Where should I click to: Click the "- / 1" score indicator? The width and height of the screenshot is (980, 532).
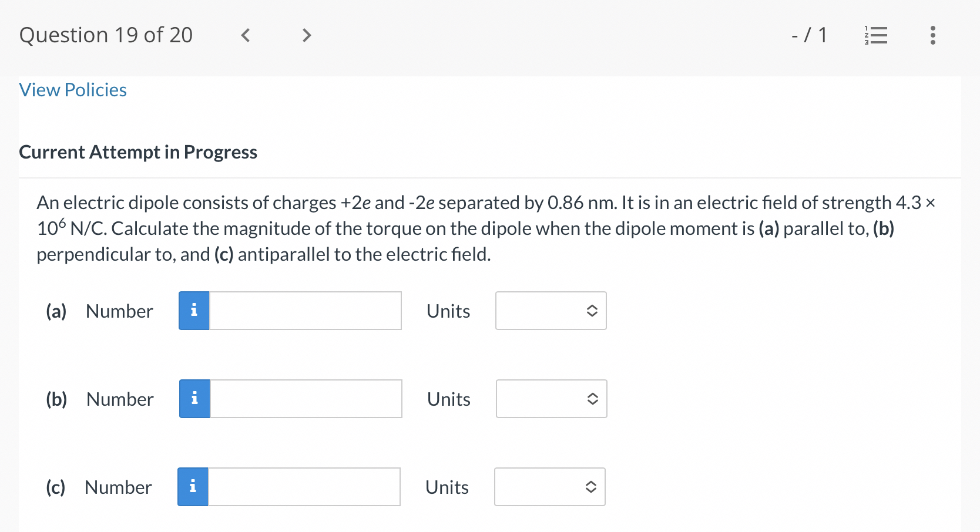tap(809, 35)
